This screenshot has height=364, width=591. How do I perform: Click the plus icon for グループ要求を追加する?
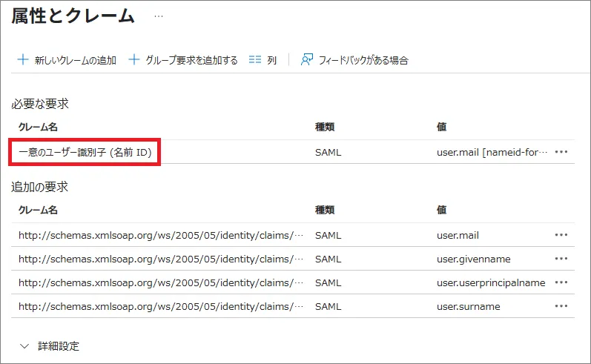click(x=134, y=60)
